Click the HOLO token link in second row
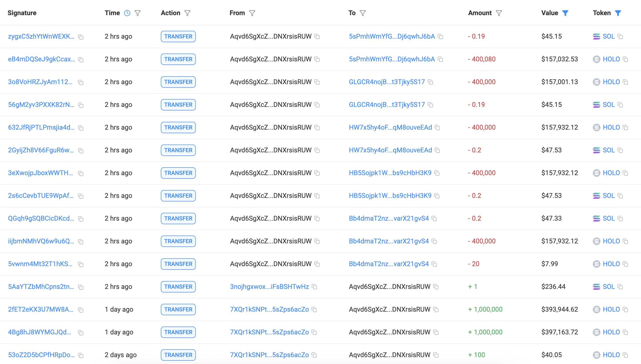Viewport: 641px width, 364px height. tap(611, 59)
